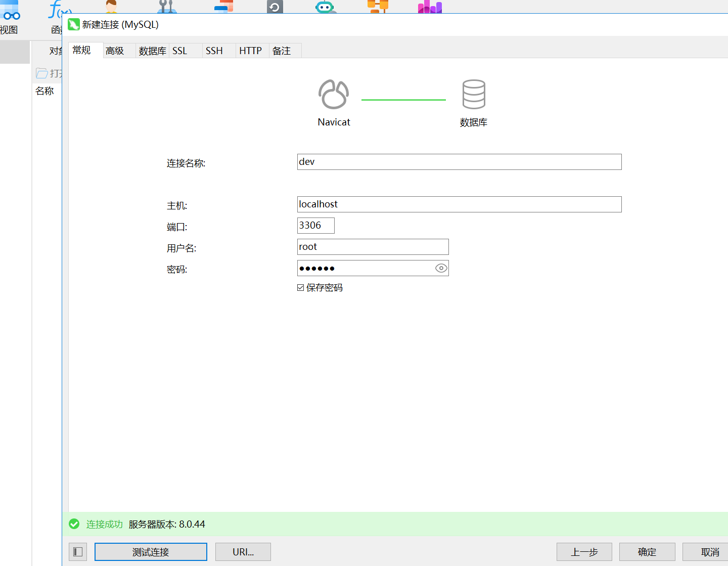Click the tools wrench icon in main toolbar
The height and width of the screenshot is (566, 728).
[x=167, y=6]
